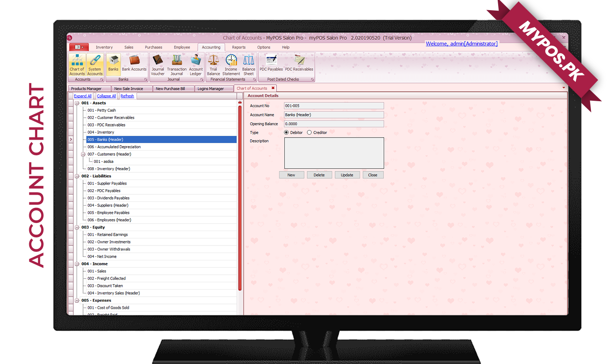The width and height of the screenshot is (610, 364).
Task: Open PDC Payables
Action: (x=271, y=63)
